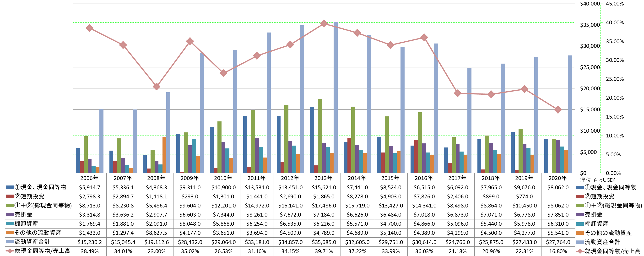Click the cell value $774.0
Image resolution: width=644 pixels, height=256 pixels.
[524, 196]
